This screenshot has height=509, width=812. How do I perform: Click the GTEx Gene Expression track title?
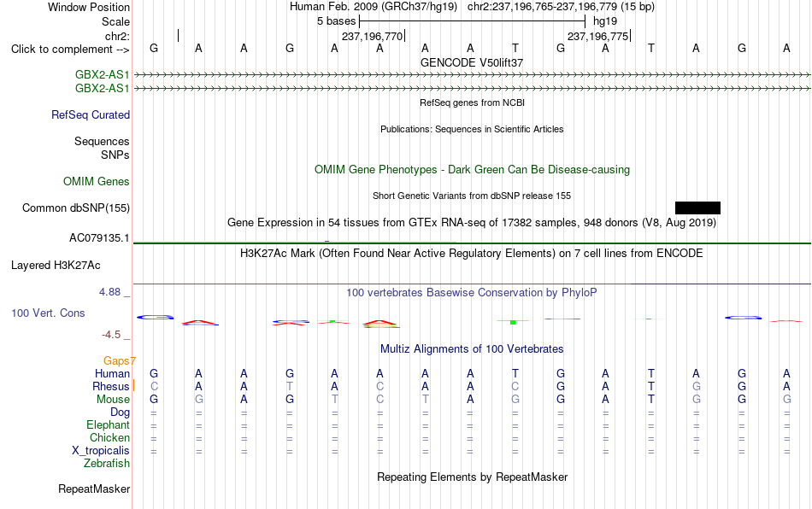(472, 223)
